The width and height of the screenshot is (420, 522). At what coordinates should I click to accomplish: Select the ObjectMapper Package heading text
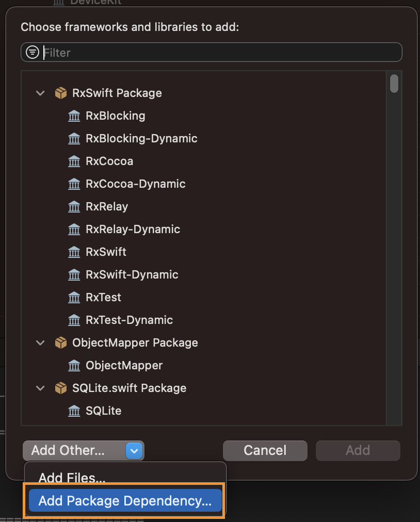pos(135,342)
